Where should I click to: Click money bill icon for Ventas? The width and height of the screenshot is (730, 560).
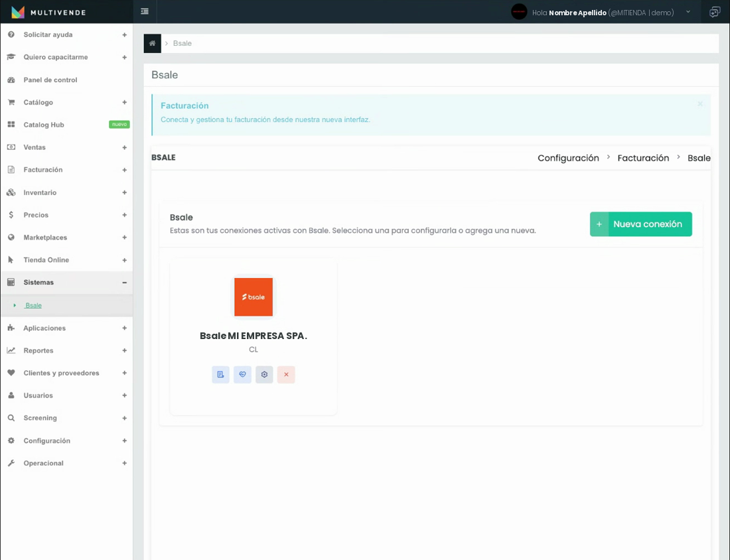point(11,147)
